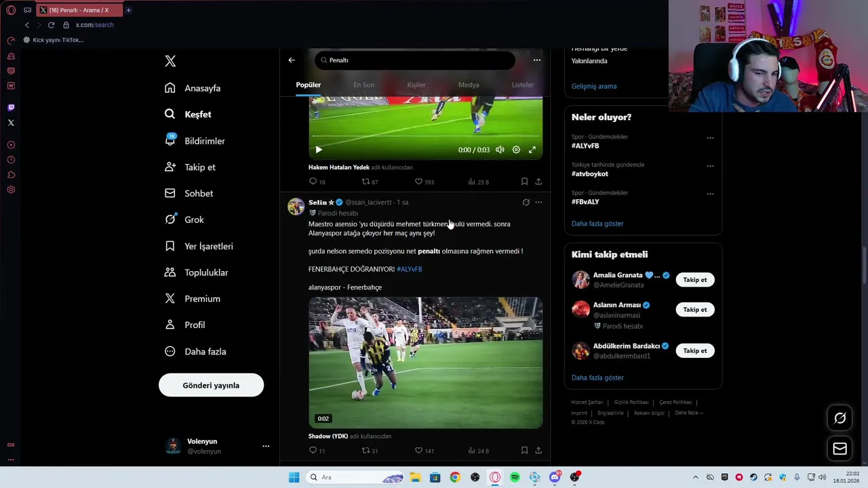Share Selin's post
868x488 pixels.
(538, 451)
